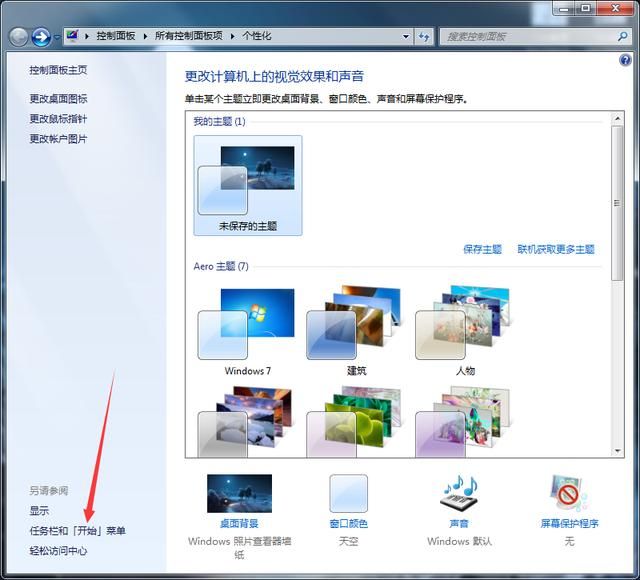Click the Control Panel icon in address bar
Viewport: 640px width, 580px height.
point(73,36)
